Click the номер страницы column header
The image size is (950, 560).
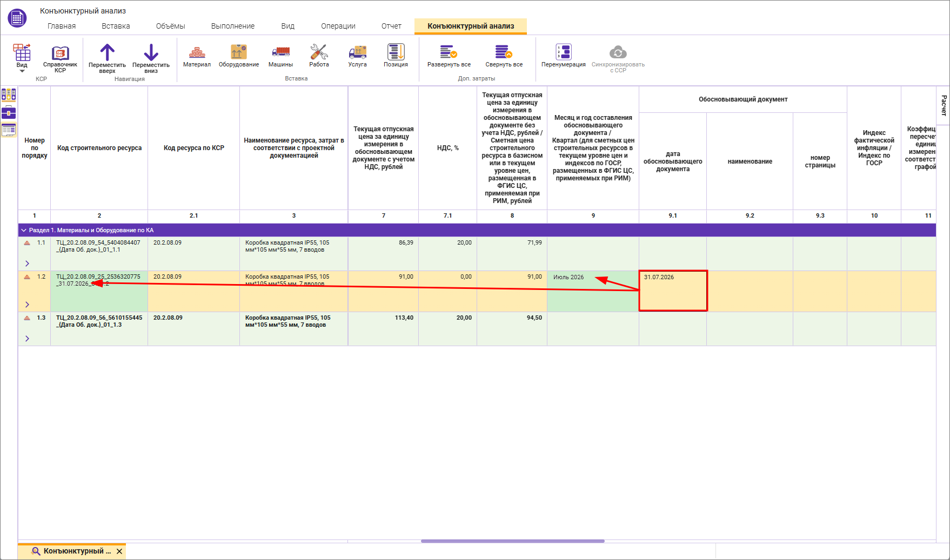(x=820, y=161)
